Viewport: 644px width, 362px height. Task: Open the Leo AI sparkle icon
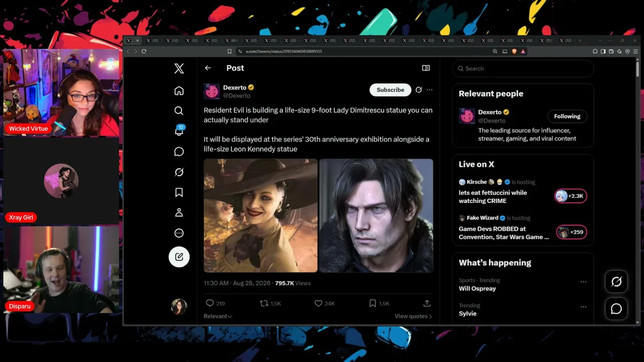(x=619, y=51)
